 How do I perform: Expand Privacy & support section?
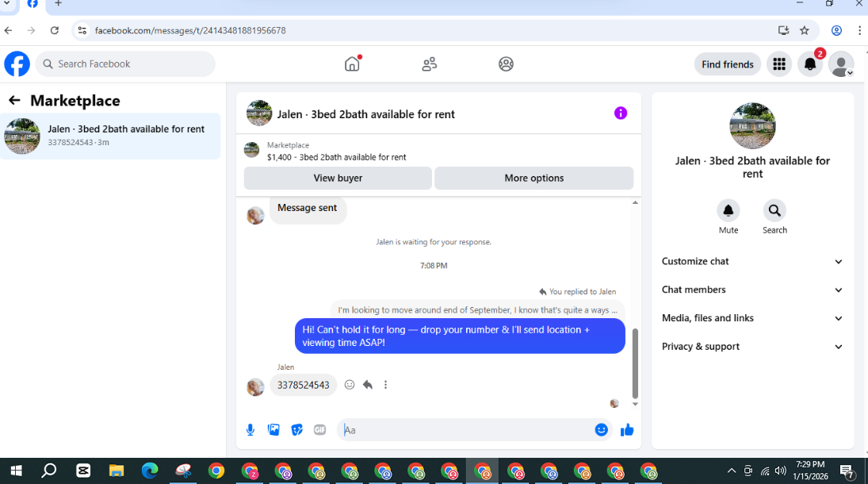tap(752, 347)
